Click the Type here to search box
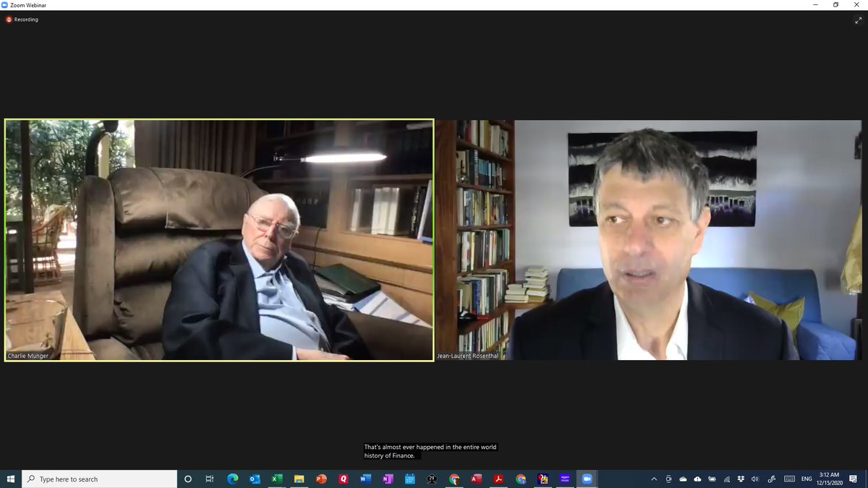Screen dimensions: 868x488 coord(99,479)
